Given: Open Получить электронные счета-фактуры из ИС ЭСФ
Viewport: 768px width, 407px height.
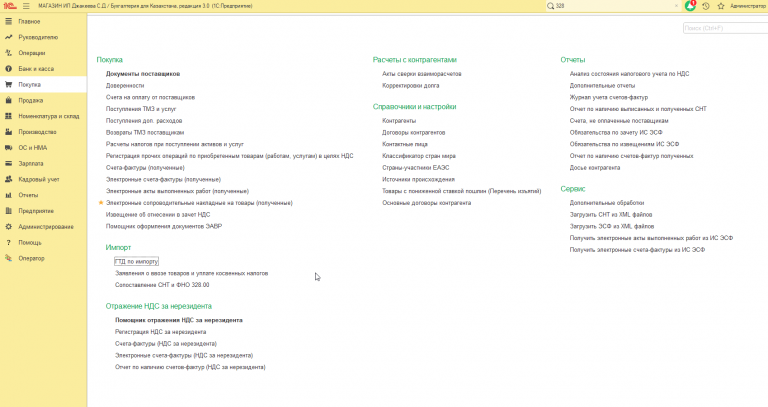Looking at the screenshot, I should pos(637,250).
